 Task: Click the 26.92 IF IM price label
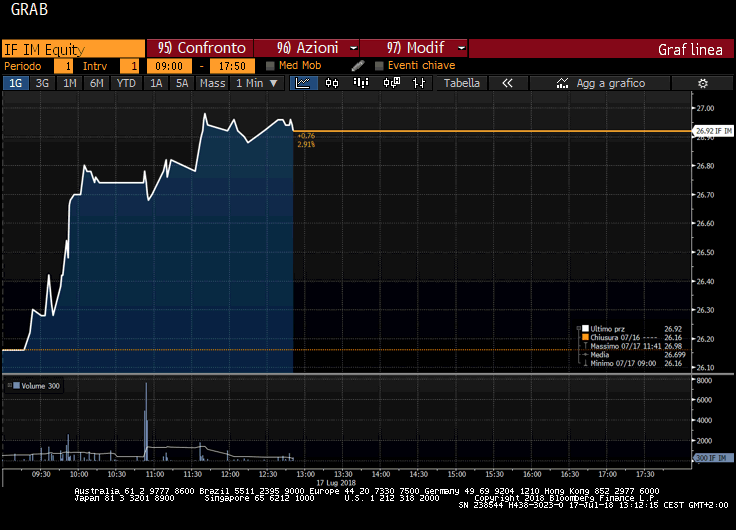tap(713, 131)
